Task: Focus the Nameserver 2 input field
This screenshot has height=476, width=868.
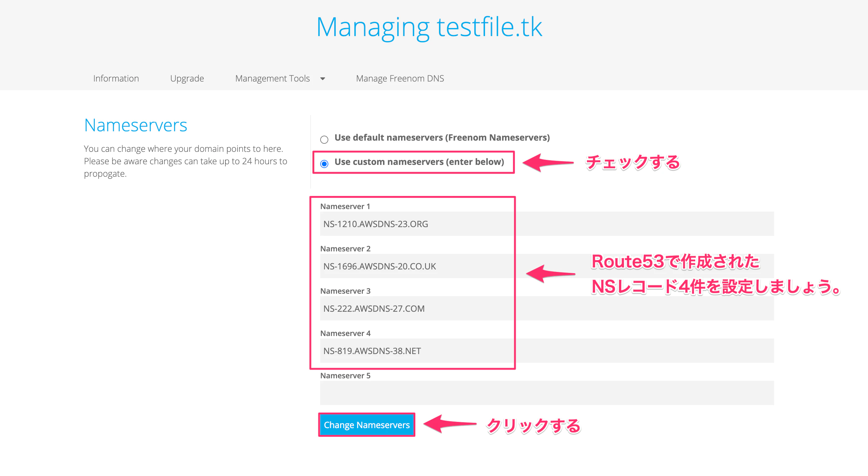Action: pyautogui.click(x=547, y=266)
